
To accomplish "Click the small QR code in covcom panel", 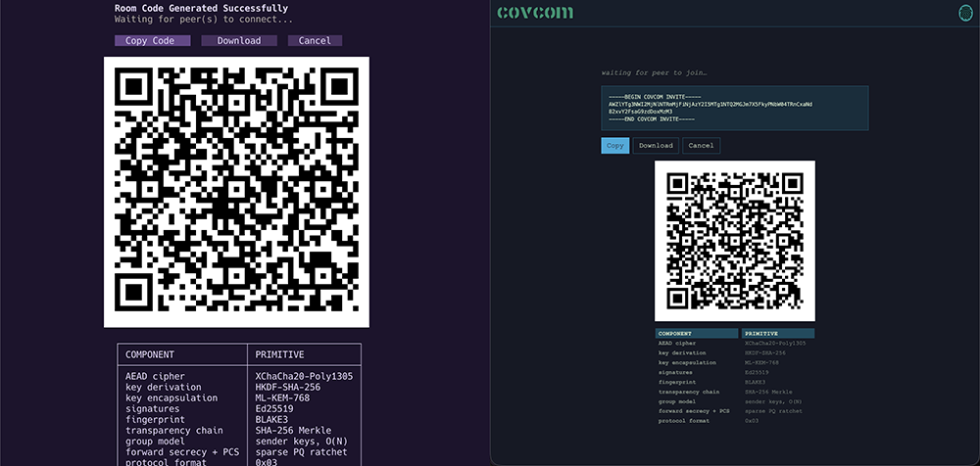I will coord(734,241).
